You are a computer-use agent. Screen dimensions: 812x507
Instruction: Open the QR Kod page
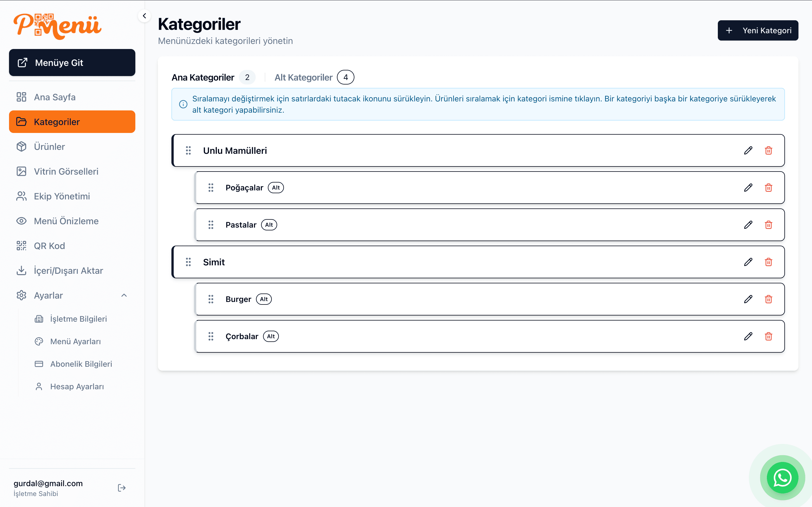49,246
